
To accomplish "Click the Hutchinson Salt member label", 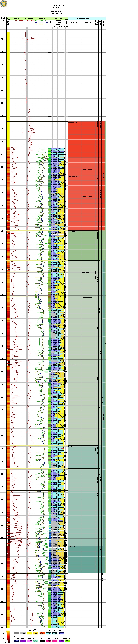I will click(72, 122).
